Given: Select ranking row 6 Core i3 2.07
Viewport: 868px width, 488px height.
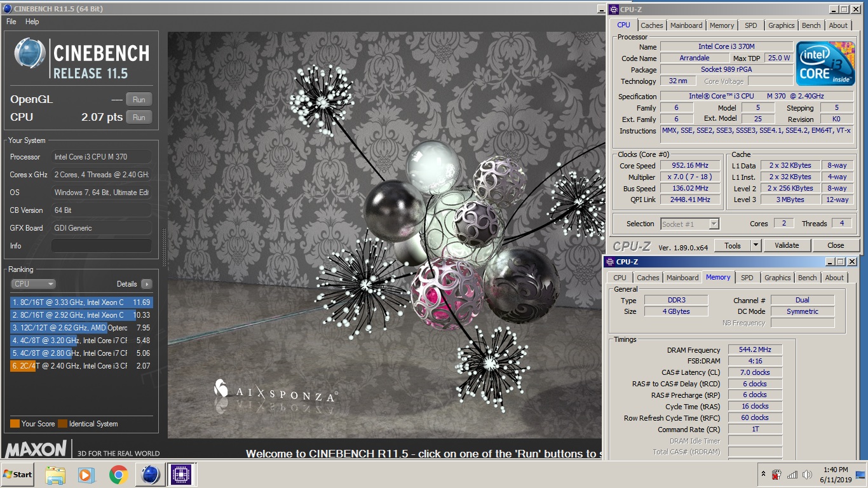Looking at the screenshot, I should tap(81, 366).
